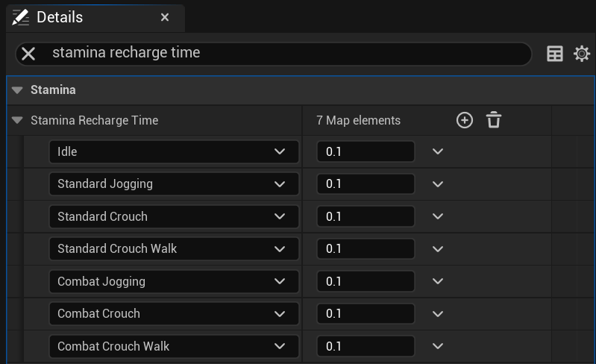Click the search box with stamina text

[283, 54]
